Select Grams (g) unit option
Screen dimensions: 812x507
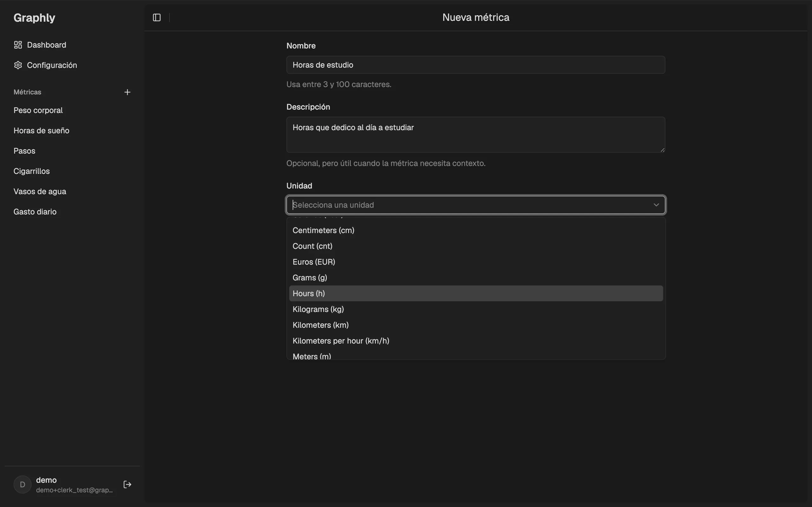click(476, 278)
